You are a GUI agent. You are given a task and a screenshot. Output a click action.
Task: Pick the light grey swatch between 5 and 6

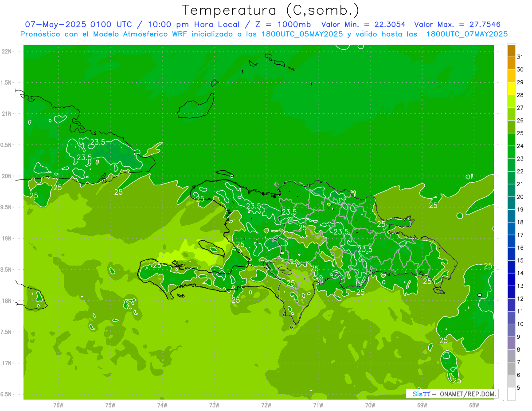(x=511, y=381)
